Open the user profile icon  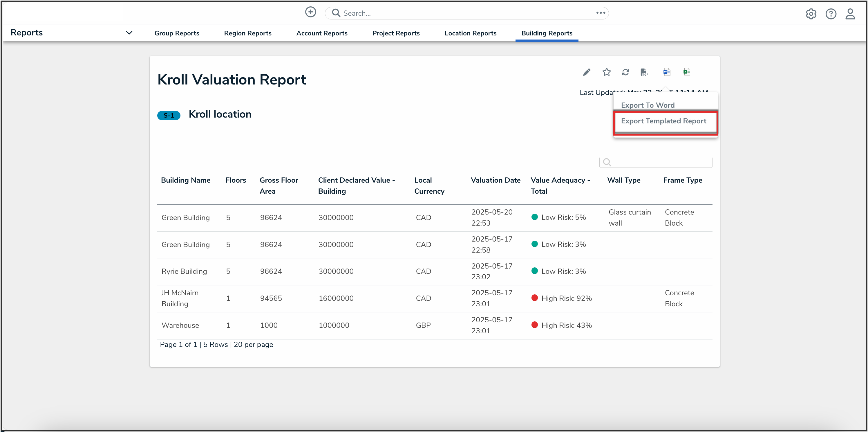point(850,14)
